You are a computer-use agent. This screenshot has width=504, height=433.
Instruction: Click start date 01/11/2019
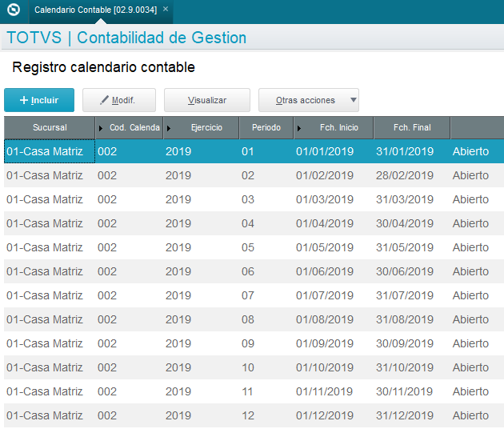point(325,391)
